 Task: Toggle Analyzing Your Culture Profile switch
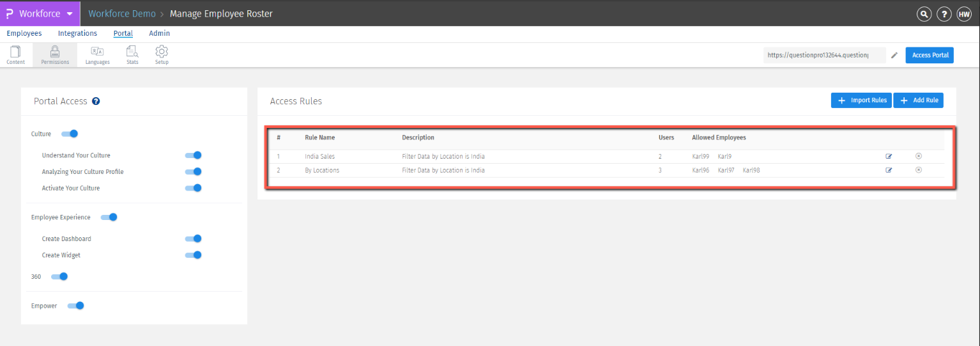193,171
